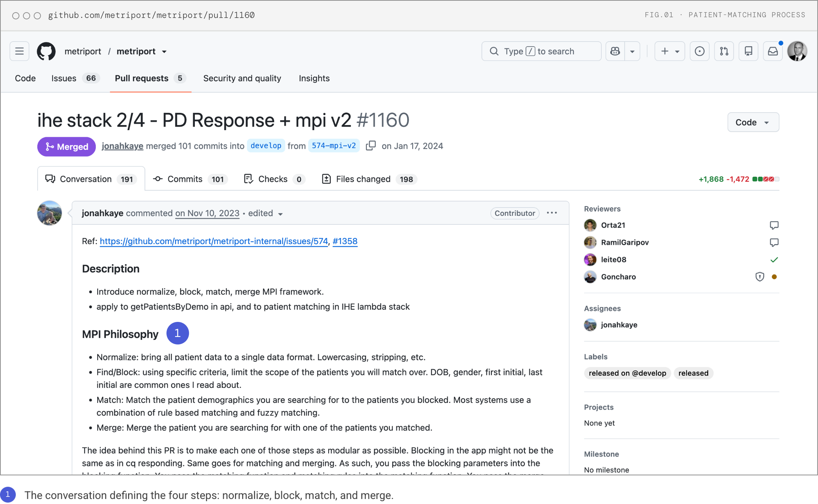Click leite08's reviewer avatar
The image size is (818, 504).
(x=590, y=260)
